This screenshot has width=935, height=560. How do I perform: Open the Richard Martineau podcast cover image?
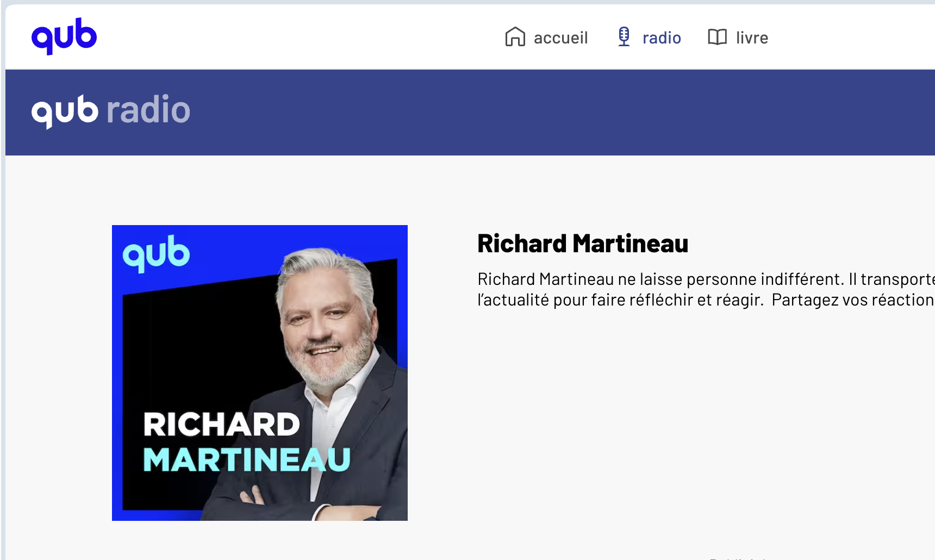click(260, 373)
